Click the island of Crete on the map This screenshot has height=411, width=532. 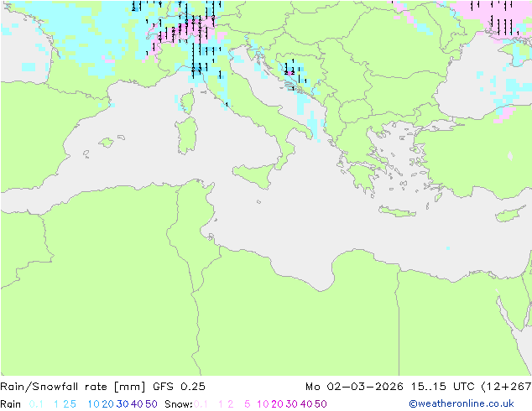[397, 211]
